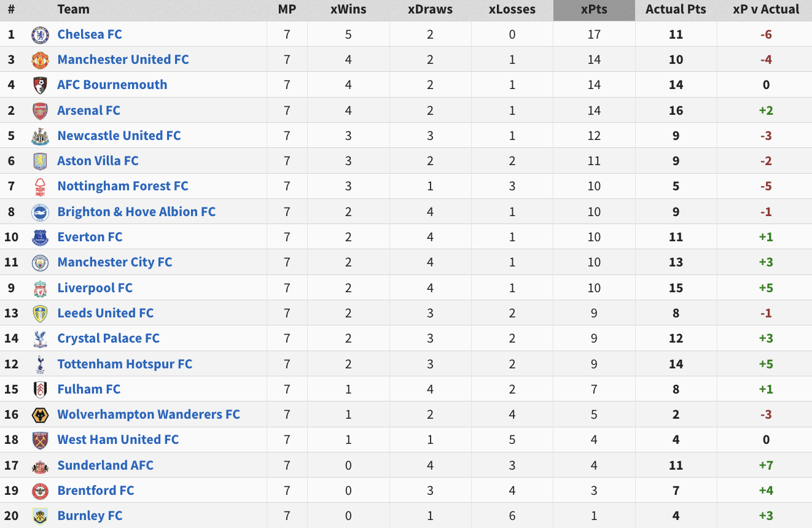This screenshot has height=528, width=812.
Task: Open the Manchester City FC link
Action: tap(114, 262)
